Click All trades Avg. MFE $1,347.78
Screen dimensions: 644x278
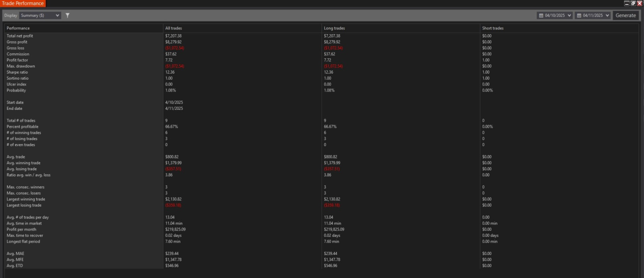click(x=173, y=259)
